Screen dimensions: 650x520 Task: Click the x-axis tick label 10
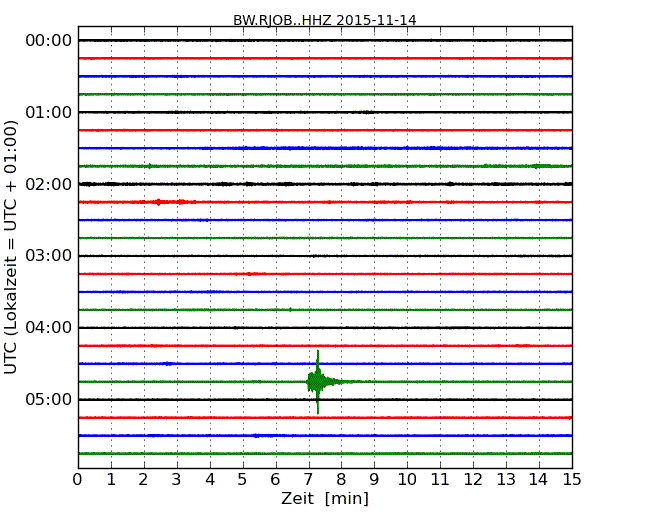pyautogui.click(x=407, y=480)
